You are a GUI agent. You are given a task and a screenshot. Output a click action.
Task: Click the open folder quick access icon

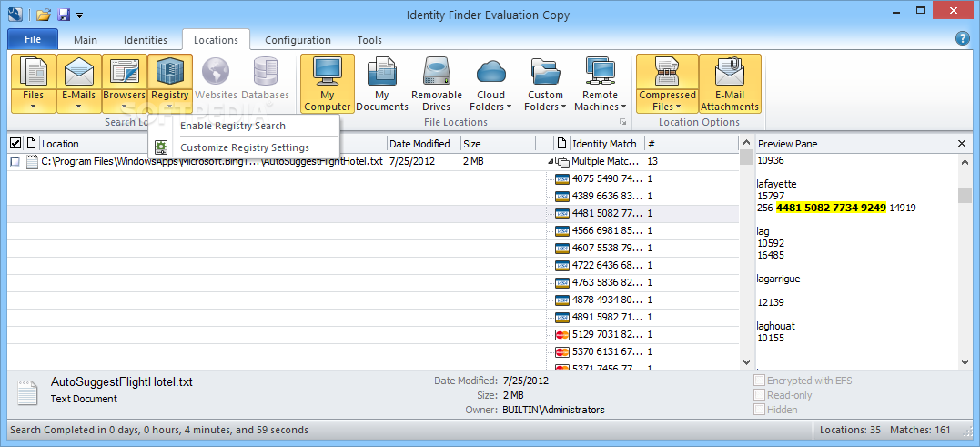(44, 15)
